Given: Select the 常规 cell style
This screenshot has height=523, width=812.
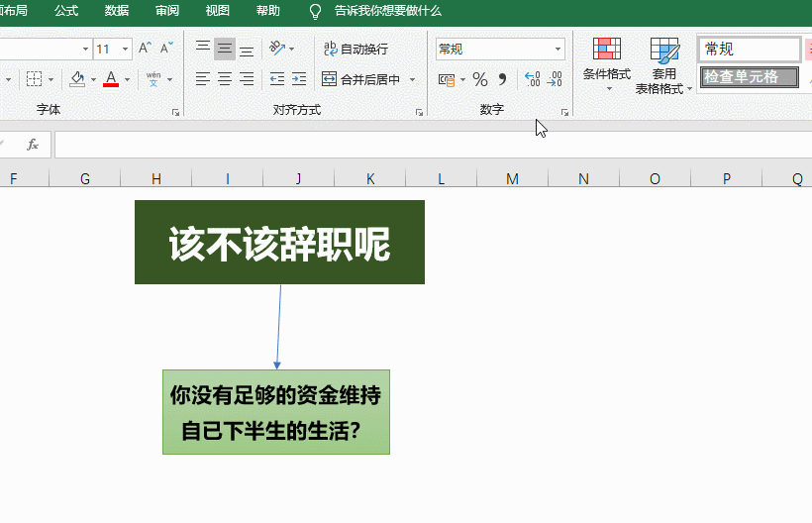Looking at the screenshot, I should [749, 50].
